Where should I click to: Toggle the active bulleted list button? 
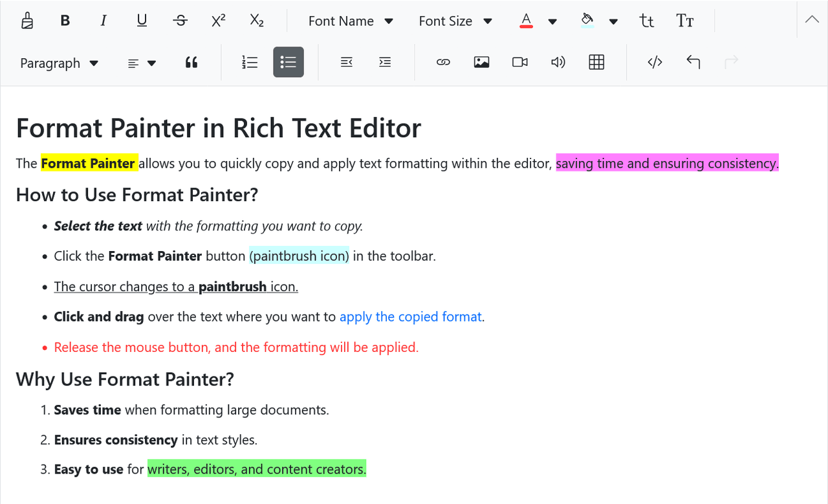[x=289, y=62]
